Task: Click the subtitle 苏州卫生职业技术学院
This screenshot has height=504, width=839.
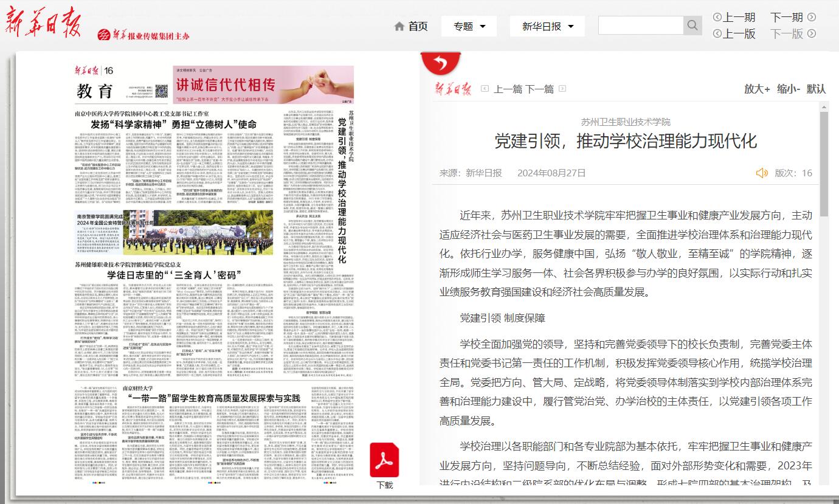Action: coord(626,122)
